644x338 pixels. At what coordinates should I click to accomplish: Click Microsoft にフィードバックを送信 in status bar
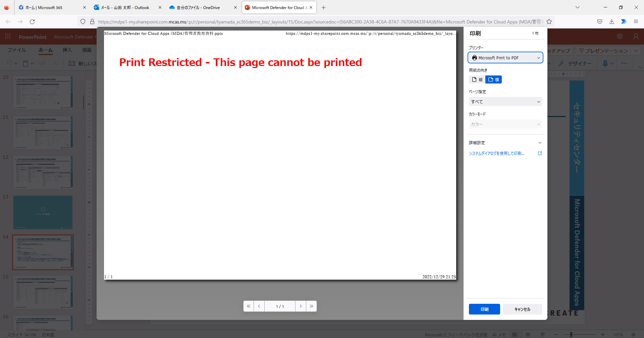coord(456,335)
